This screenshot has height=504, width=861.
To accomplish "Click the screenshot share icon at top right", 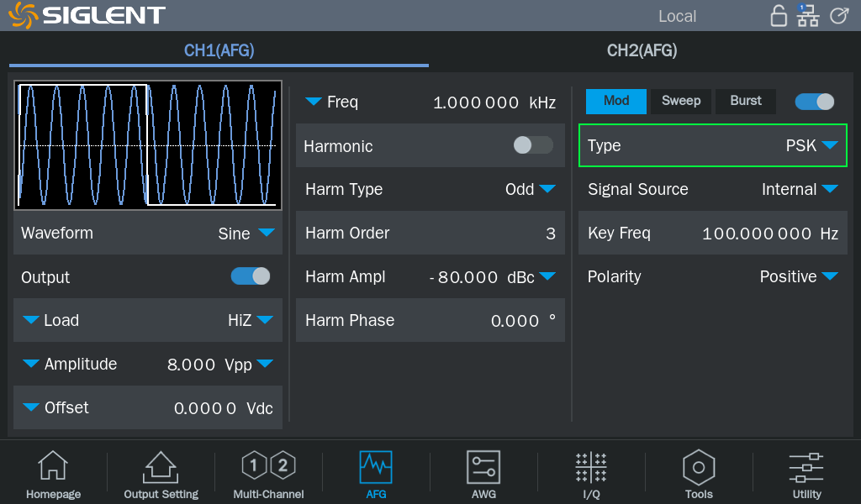I will [x=839, y=15].
